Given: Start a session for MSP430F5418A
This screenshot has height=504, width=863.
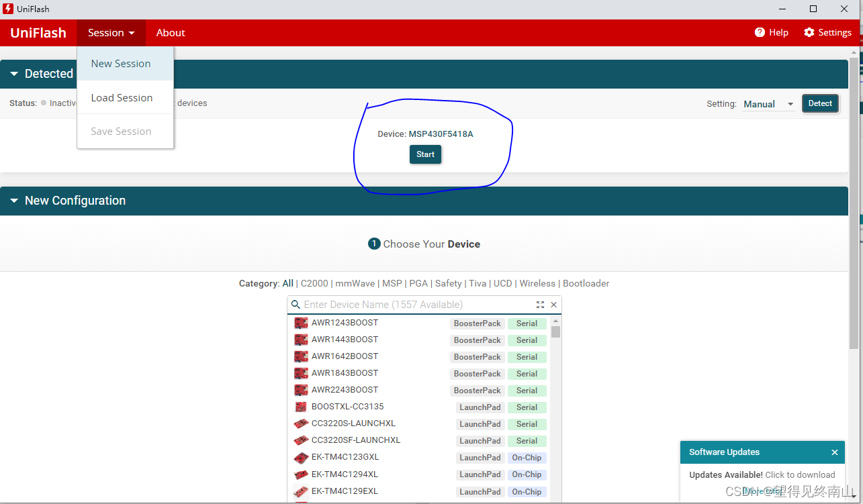Looking at the screenshot, I should tap(424, 154).
